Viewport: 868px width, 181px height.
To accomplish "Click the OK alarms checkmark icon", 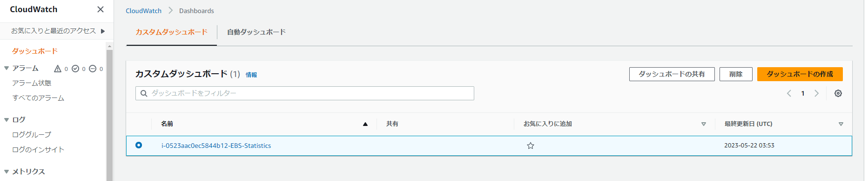I will pyautogui.click(x=75, y=69).
